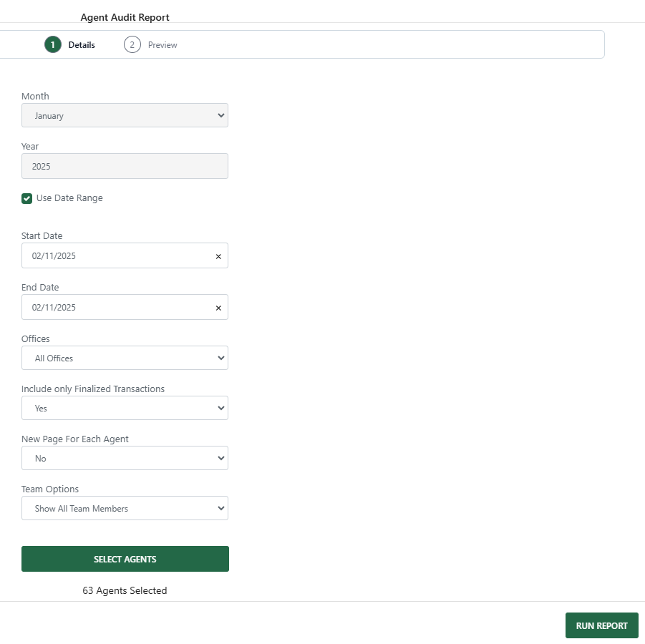Clear the End Date using its X icon

coord(218,307)
